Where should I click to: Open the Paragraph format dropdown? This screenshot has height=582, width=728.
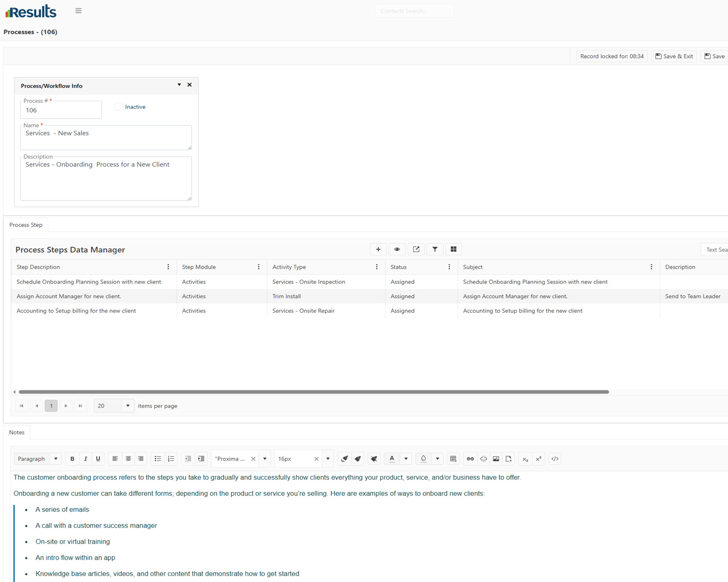[38, 459]
